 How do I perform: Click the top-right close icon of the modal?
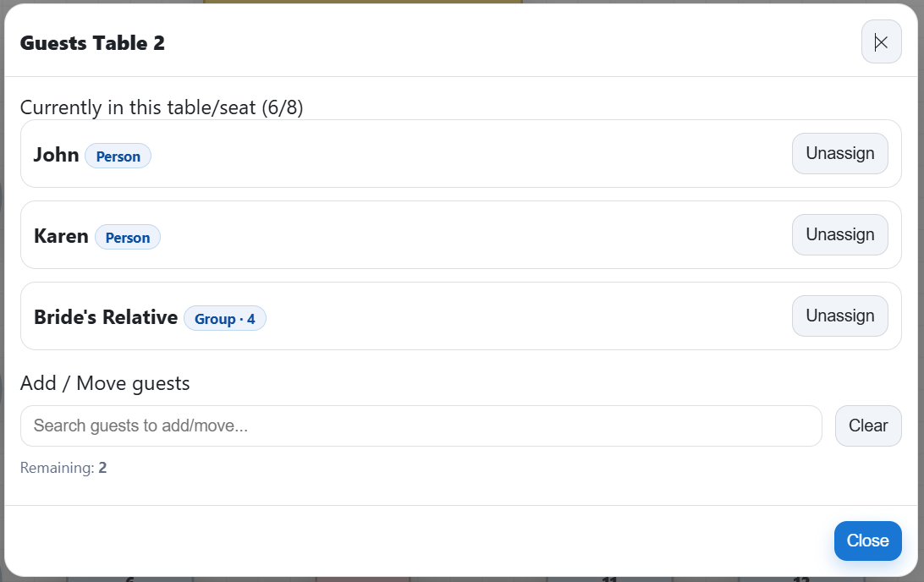tap(881, 41)
